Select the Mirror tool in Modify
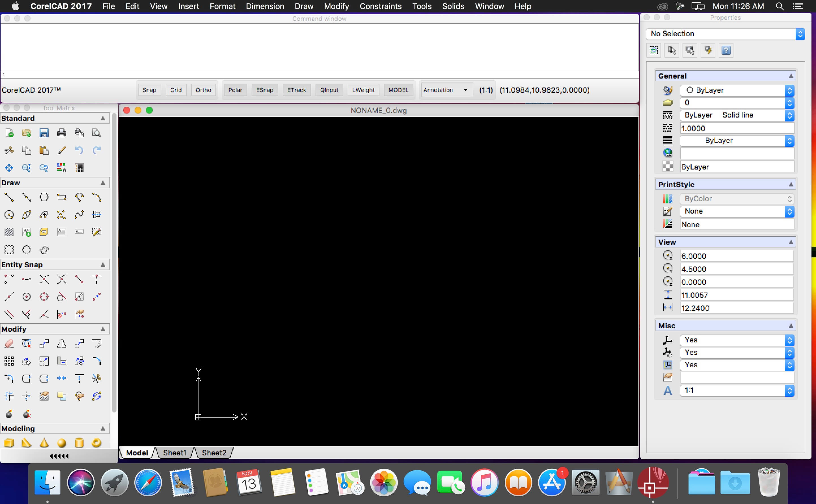Screen dimensions: 816x504 point(62,343)
